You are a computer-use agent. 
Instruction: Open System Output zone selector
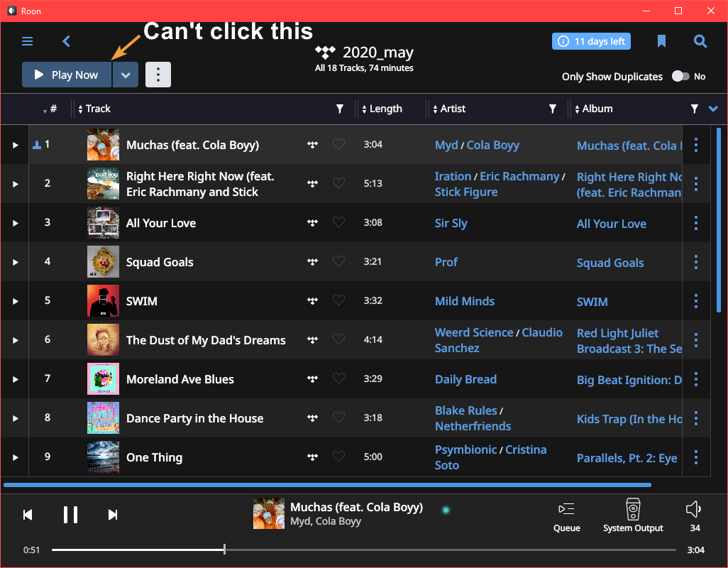[633, 515]
